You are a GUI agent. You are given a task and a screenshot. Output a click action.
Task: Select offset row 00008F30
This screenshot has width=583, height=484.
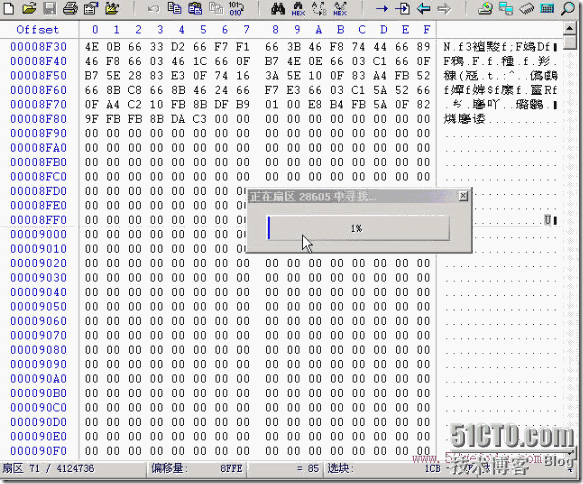[x=38, y=46]
